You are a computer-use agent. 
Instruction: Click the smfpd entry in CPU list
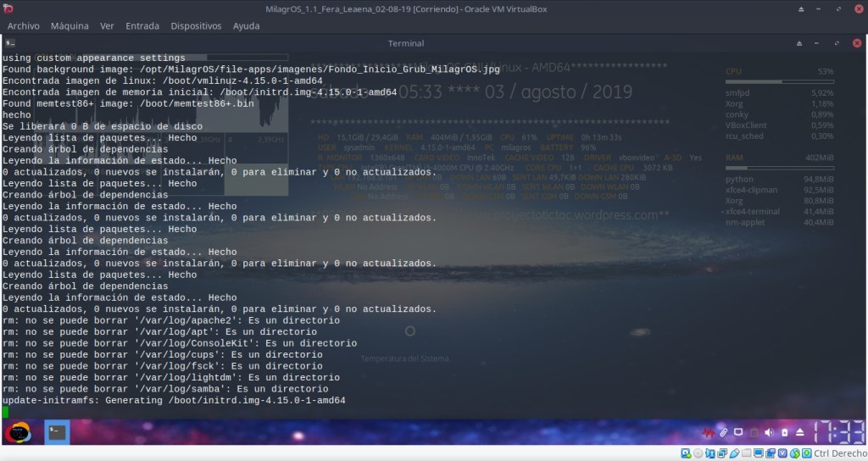(x=780, y=93)
